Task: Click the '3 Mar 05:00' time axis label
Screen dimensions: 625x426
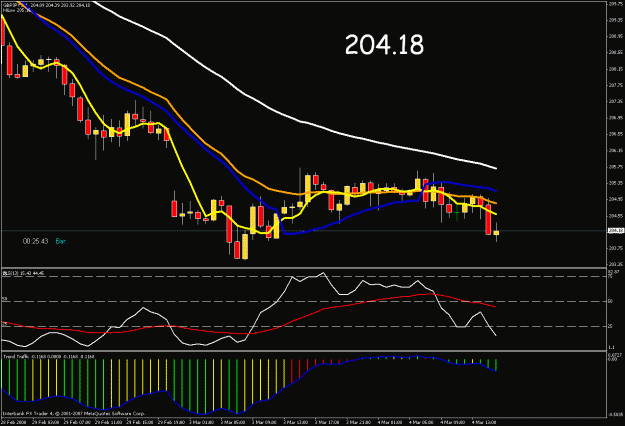Action: (x=233, y=422)
